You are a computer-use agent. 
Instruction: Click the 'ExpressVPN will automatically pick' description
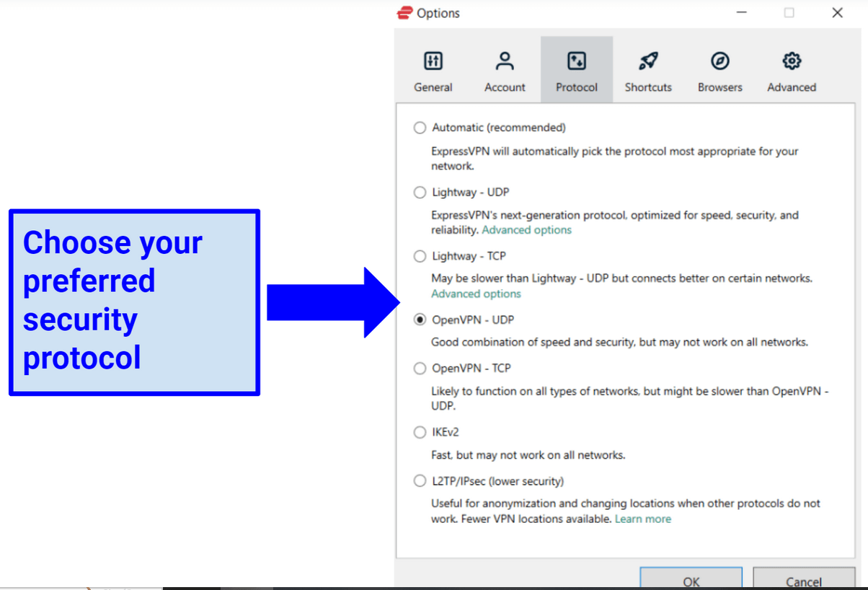615,159
